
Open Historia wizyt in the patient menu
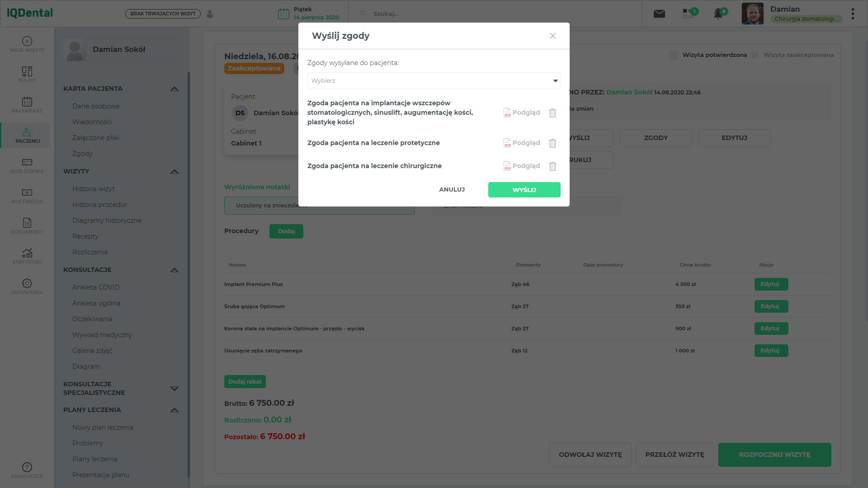click(x=94, y=189)
